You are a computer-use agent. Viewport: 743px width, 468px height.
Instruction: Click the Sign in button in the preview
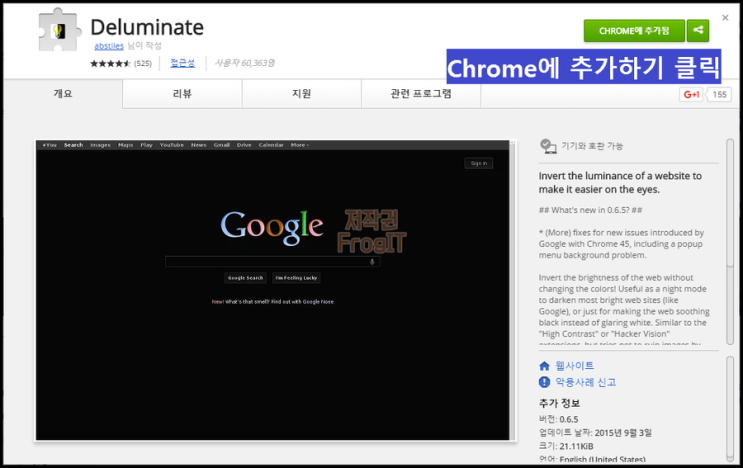[478, 163]
